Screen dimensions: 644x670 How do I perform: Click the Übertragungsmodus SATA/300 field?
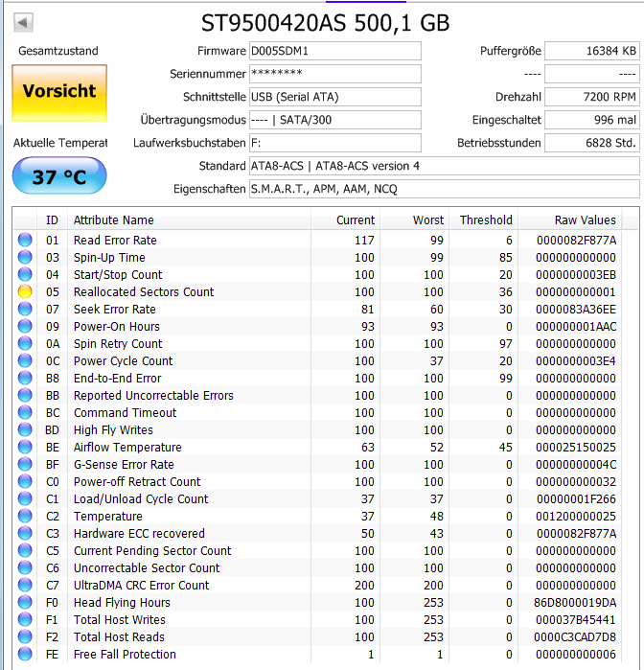point(335,120)
